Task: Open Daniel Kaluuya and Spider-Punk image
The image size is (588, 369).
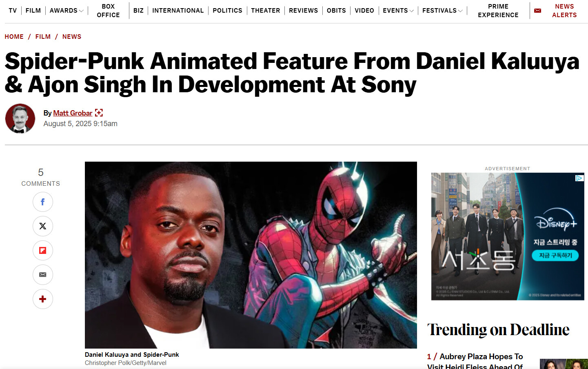Action: (x=251, y=255)
